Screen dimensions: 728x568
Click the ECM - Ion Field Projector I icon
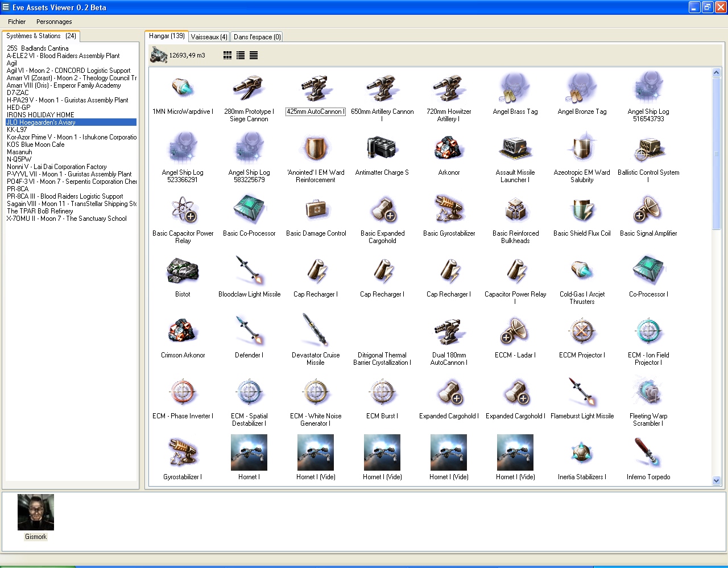point(648,332)
